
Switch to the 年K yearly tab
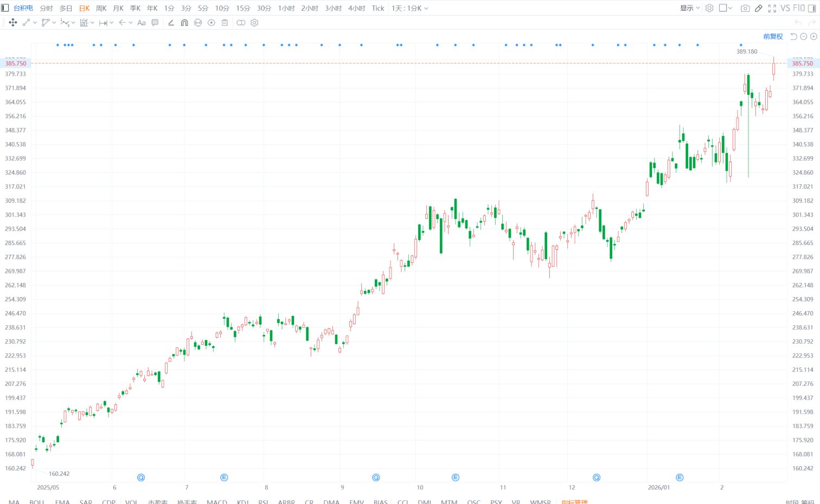152,8
